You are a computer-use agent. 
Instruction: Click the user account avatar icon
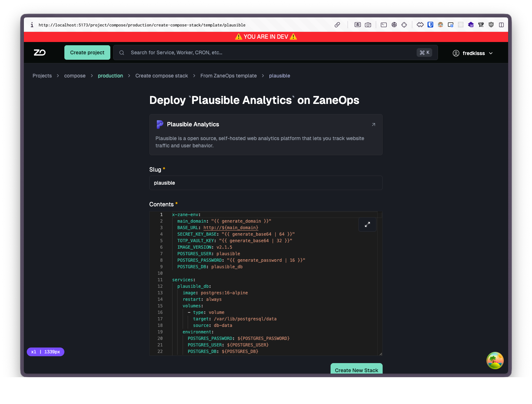[x=456, y=53]
